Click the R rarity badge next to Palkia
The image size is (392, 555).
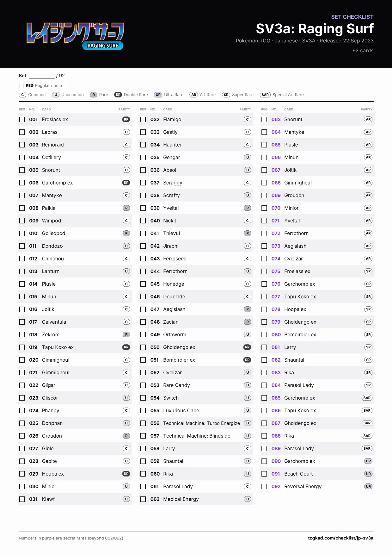tap(126, 208)
